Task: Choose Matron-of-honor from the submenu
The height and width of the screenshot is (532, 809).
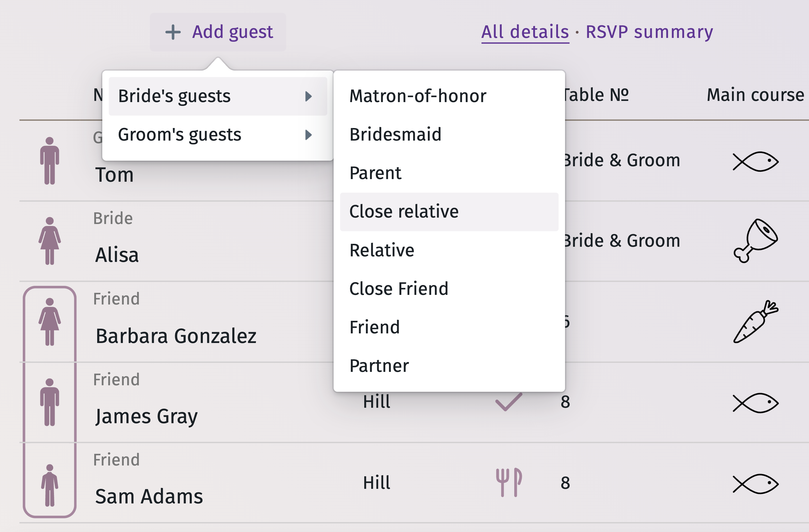Action: pos(417,96)
